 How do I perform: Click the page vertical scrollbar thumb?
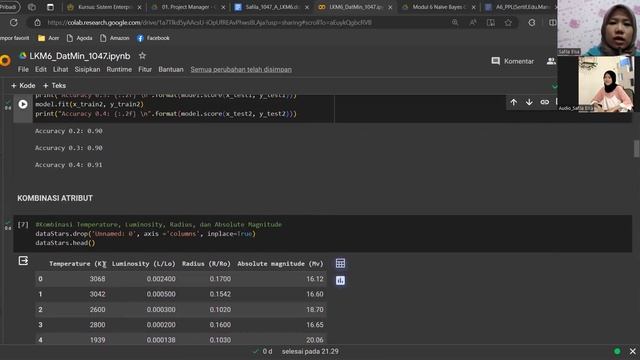(x=636, y=149)
